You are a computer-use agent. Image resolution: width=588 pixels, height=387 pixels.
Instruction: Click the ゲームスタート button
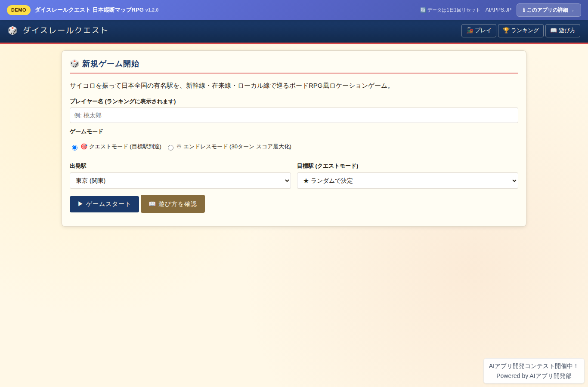click(x=104, y=204)
